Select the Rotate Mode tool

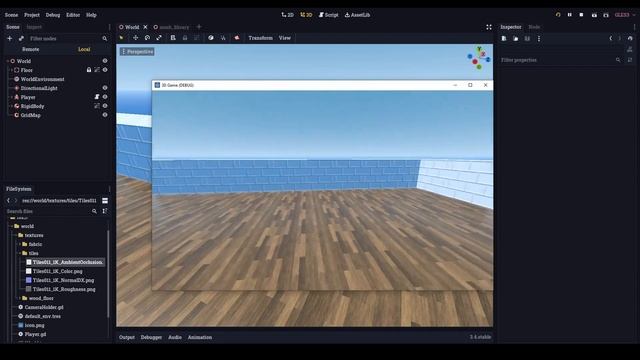point(147,38)
